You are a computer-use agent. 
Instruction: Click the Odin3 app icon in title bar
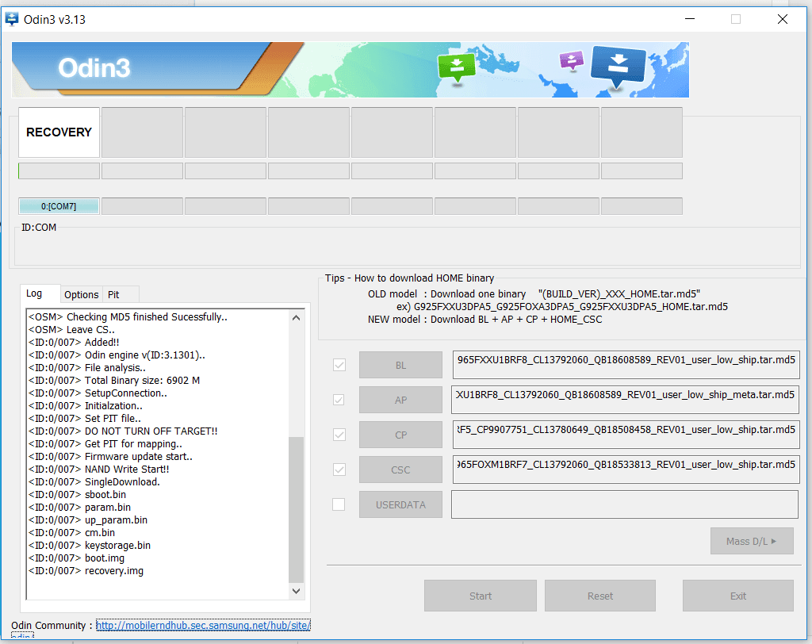tap(11, 19)
